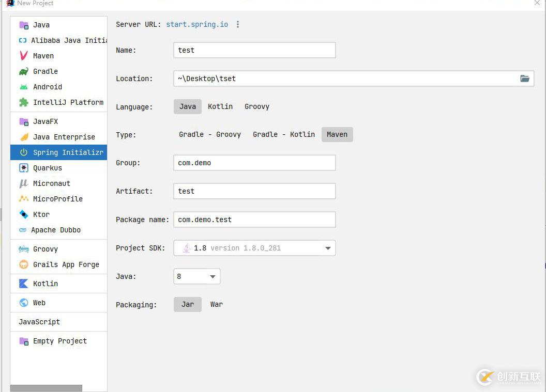This screenshot has height=392, width=546.
Task: Click the Web globe icon
Action: coord(24,303)
